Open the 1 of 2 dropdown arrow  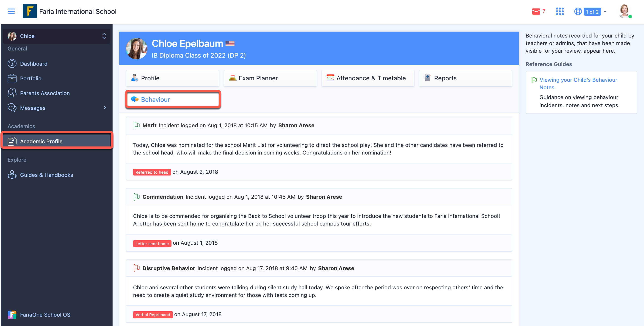(x=605, y=12)
